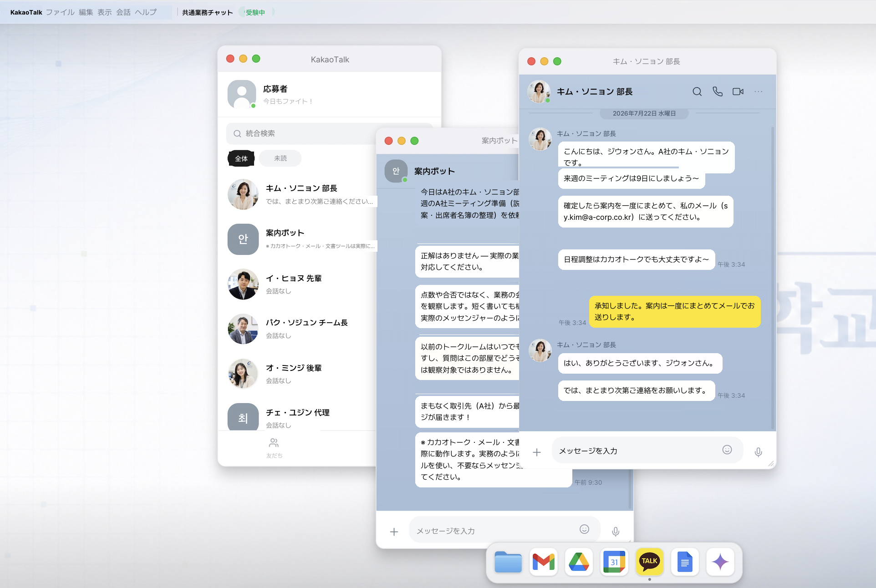Image resolution: width=876 pixels, height=588 pixels.
Task: Start a voice call with キム・ソニョン 部長
Action: (718, 91)
